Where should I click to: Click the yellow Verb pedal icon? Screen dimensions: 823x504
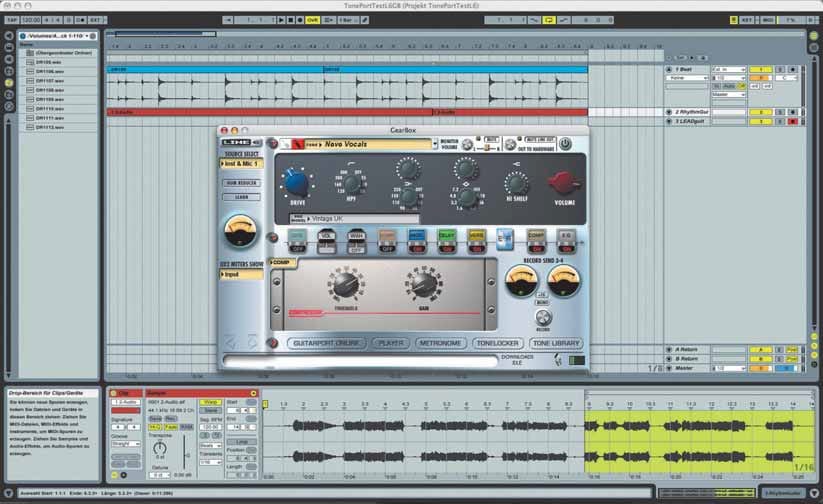(477, 242)
